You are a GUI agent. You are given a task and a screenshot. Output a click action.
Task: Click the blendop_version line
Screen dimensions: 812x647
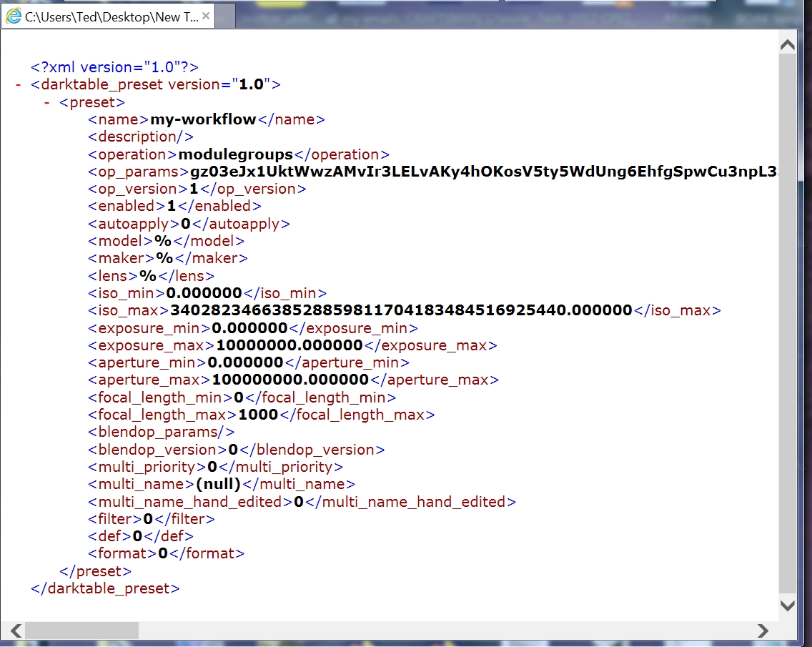click(x=236, y=450)
